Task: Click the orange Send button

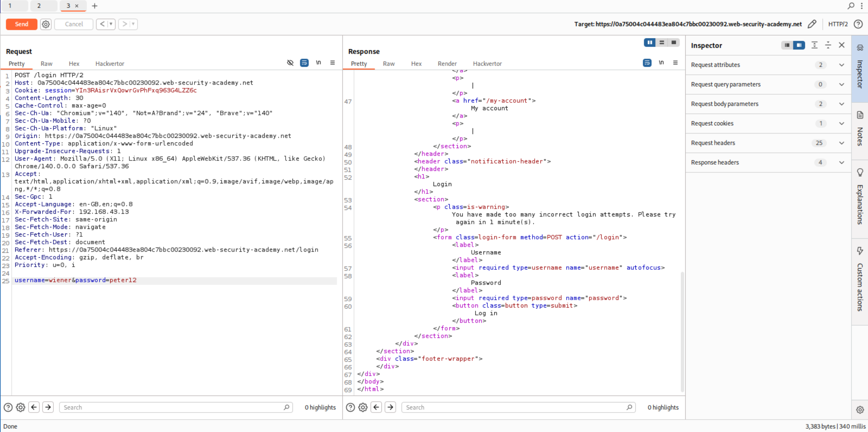Action: point(21,24)
